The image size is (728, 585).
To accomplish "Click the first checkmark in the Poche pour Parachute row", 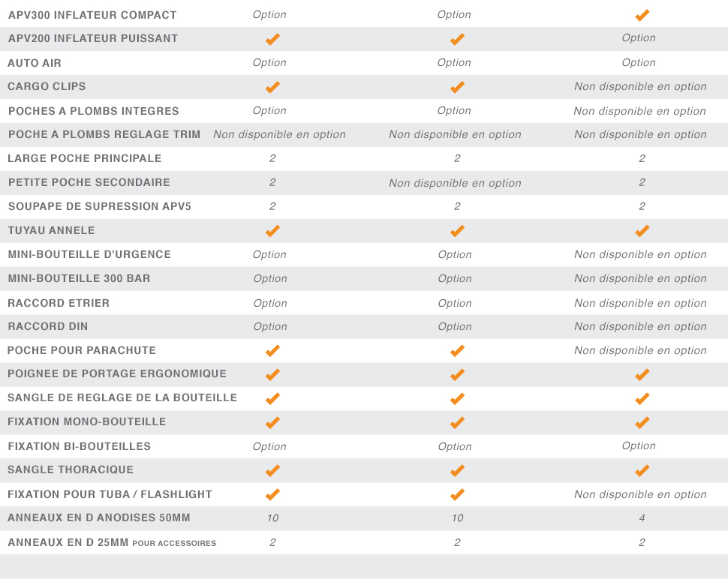I will click(x=272, y=351).
